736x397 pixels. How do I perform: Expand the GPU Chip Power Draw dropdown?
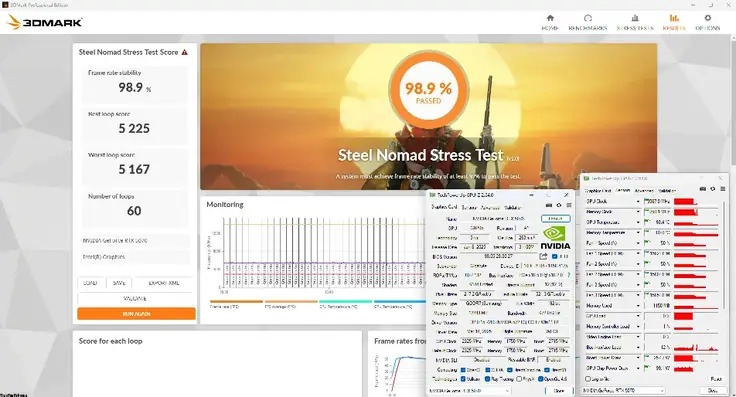pyautogui.click(x=638, y=368)
